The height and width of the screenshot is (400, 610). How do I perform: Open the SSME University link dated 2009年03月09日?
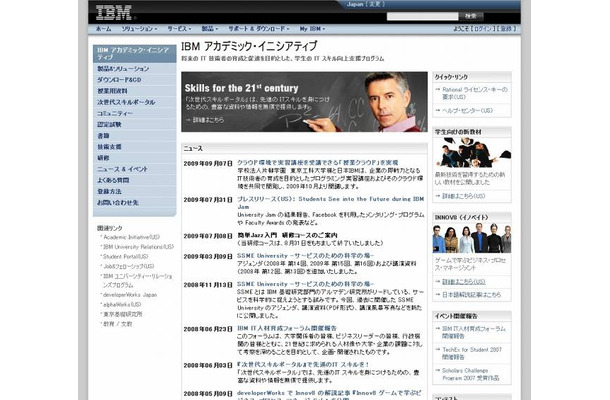306,256
